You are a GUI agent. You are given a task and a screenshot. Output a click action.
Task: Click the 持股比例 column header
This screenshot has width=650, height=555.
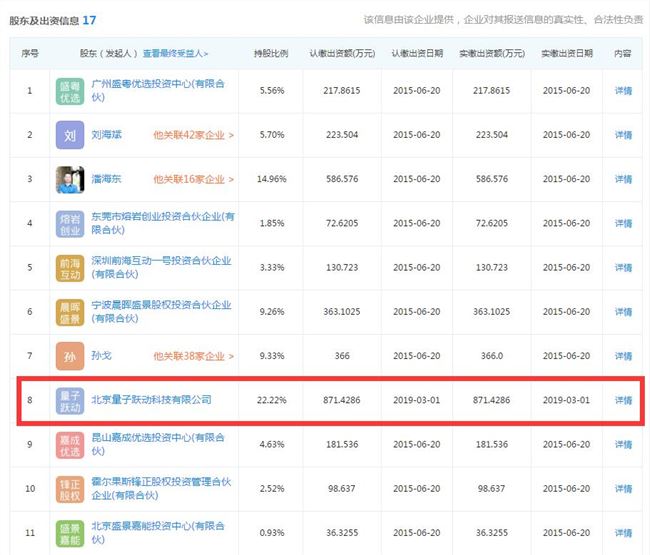point(271,53)
